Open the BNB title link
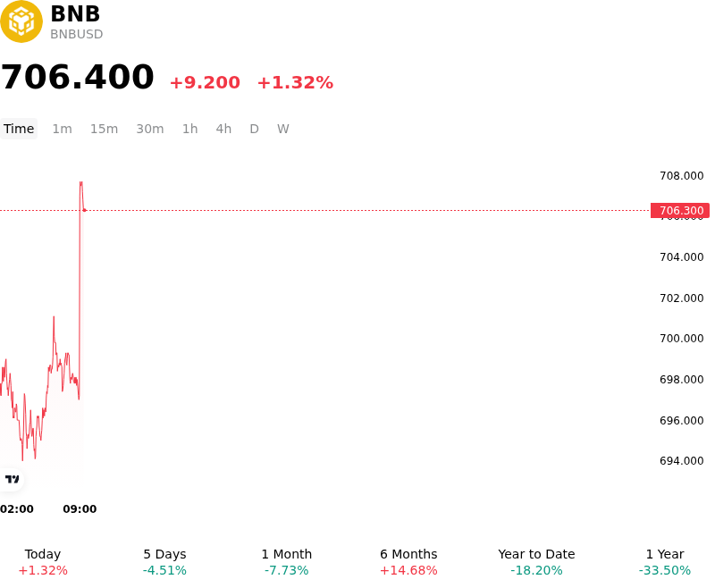Screen dimensions: 715x588 pyautogui.click(x=75, y=13)
